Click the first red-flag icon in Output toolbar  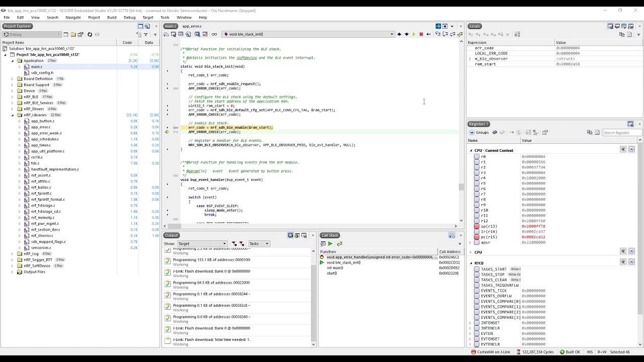(234, 244)
